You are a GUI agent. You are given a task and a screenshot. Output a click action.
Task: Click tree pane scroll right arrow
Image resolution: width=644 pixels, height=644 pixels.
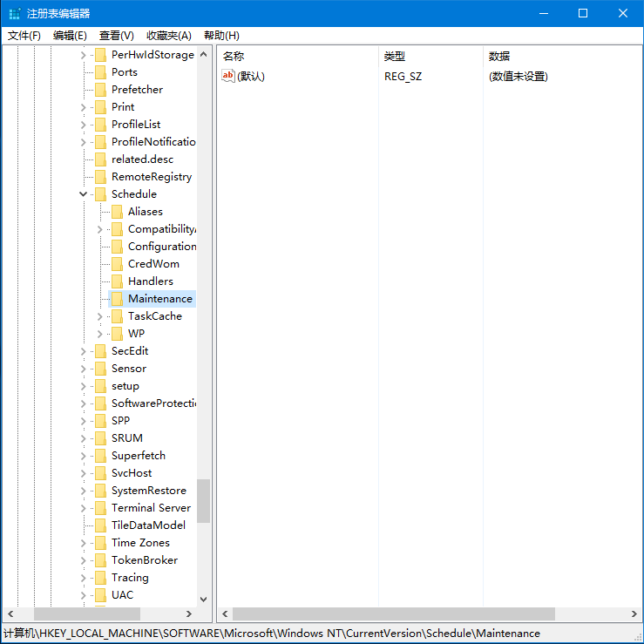pyautogui.click(x=188, y=613)
